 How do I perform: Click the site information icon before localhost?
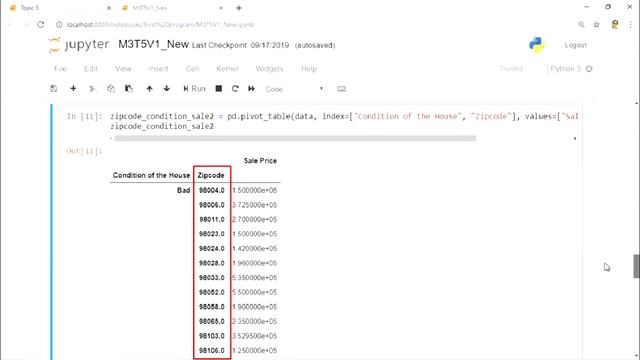[x=59, y=24]
